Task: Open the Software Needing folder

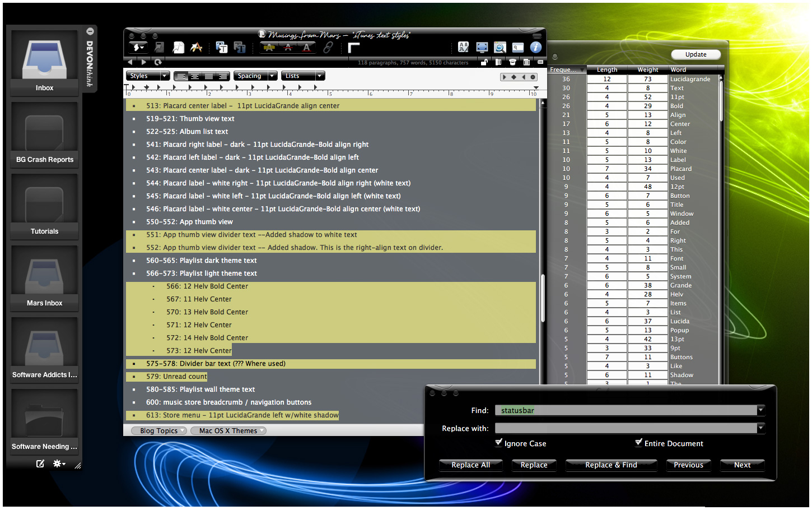Action: pyautogui.click(x=44, y=421)
